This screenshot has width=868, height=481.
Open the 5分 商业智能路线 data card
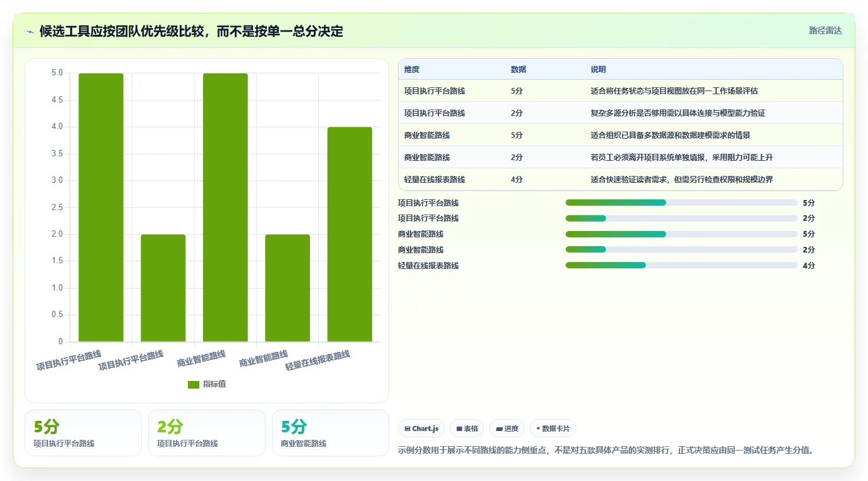tap(330, 433)
